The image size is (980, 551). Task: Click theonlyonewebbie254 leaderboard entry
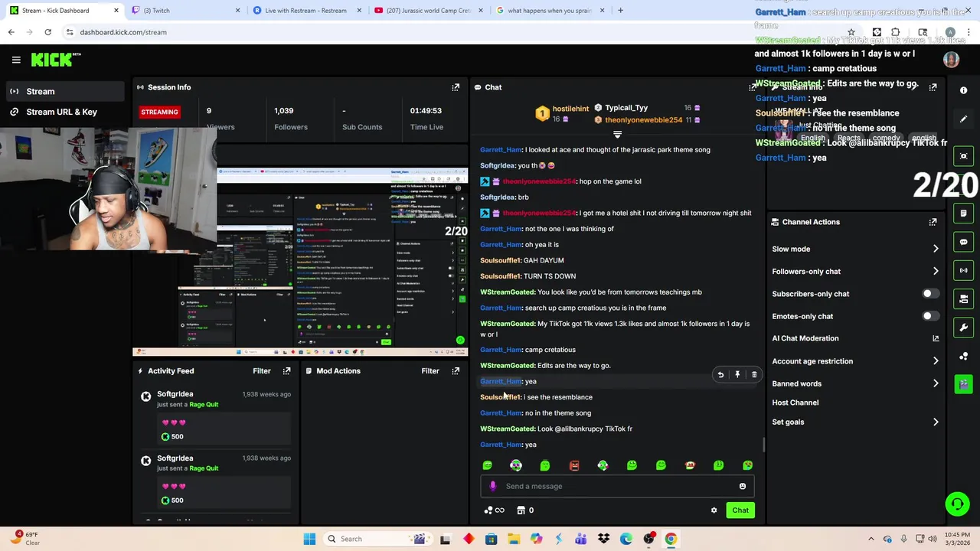(x=643, y=120)
